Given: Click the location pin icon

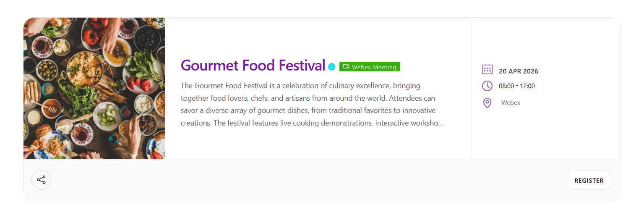Looking at the screenshot, I should 487,103.
